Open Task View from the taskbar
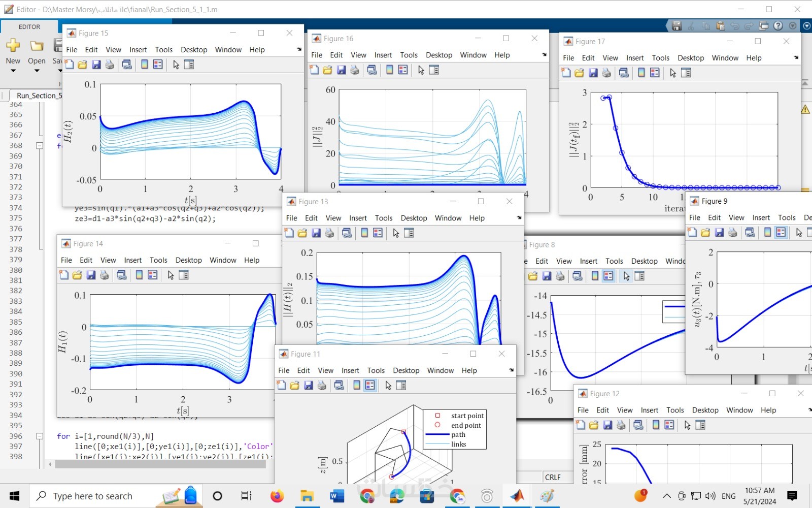The image size is (812, 508). pos(246,496)
